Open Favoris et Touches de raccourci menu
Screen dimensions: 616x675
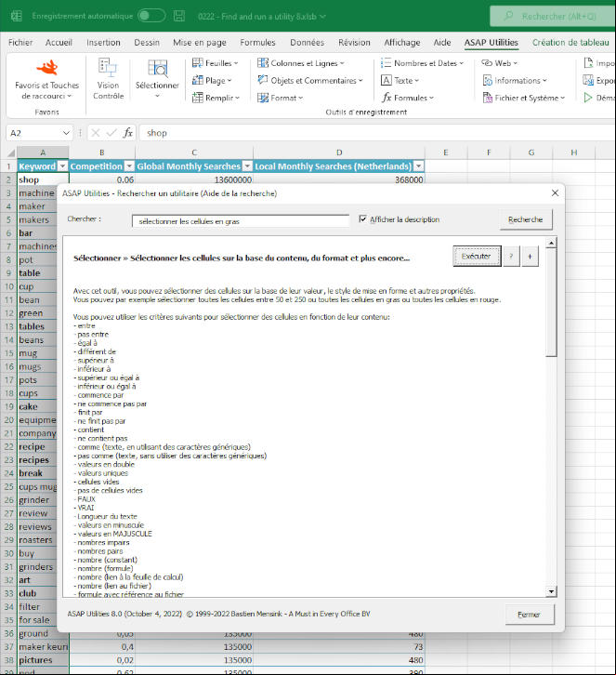tap(46, 80)
